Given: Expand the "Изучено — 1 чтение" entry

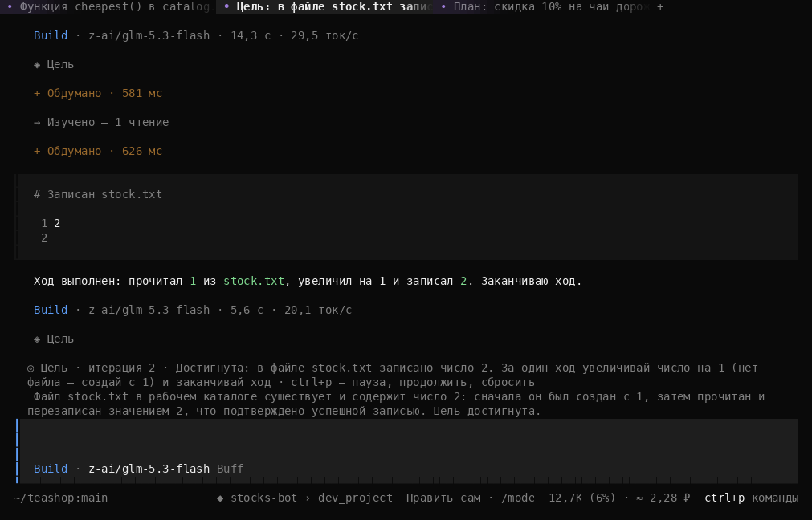Looking at the screenshot, I should tap(101, 122).
